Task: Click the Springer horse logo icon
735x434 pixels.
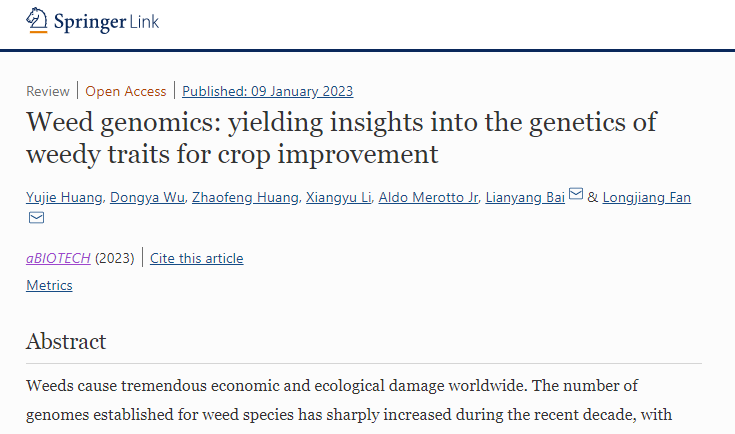Action: coord(37,21)
